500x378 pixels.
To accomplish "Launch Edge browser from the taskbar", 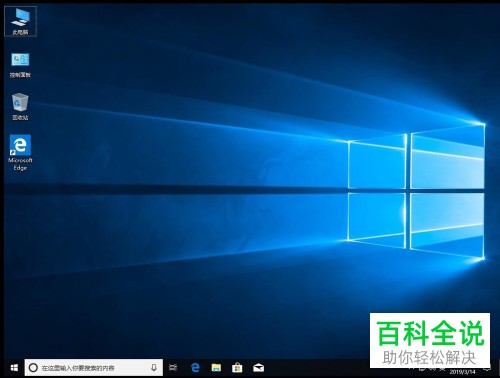I will click(x=195, y=368).
